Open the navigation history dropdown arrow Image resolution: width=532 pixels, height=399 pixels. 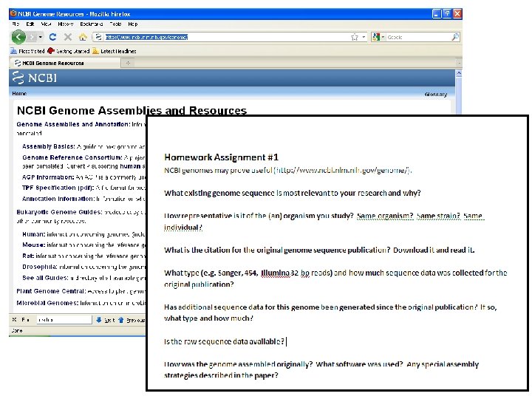(x=41, y=37)
